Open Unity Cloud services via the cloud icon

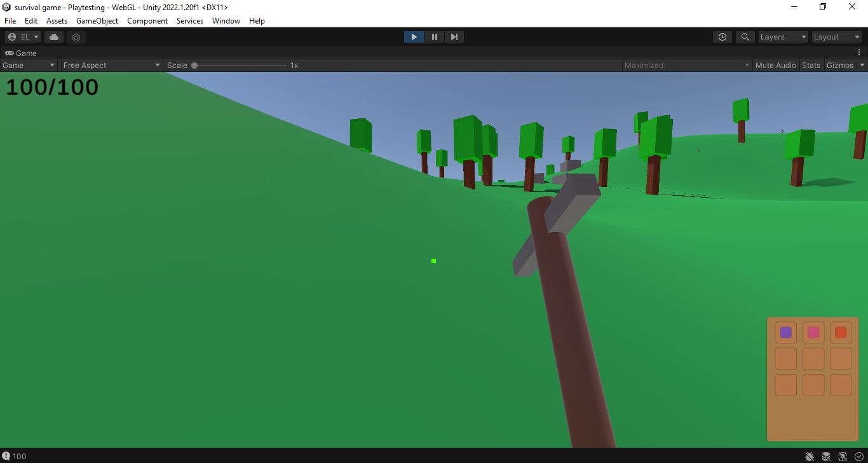tap(53, 37)
